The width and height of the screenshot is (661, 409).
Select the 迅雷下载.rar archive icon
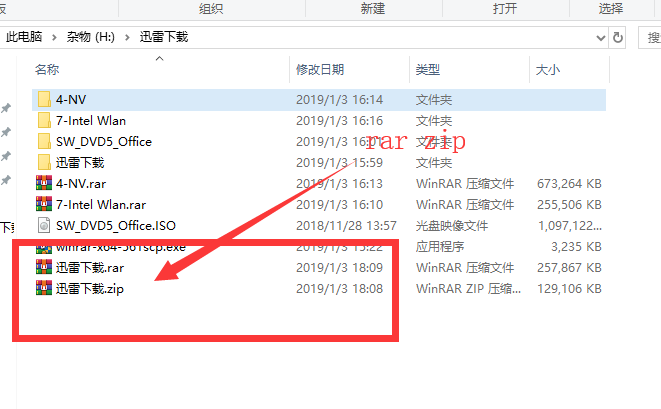point(44,267)
